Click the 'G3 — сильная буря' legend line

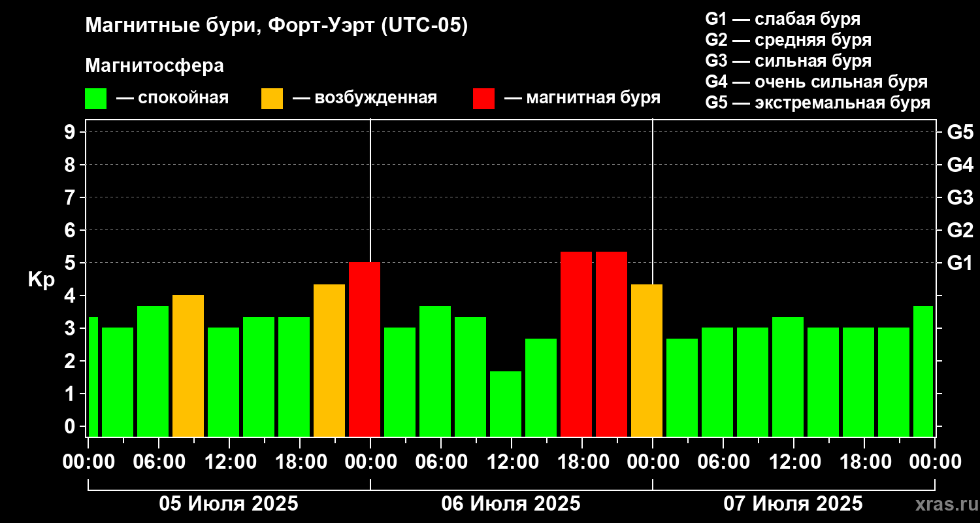click(788, 61)
